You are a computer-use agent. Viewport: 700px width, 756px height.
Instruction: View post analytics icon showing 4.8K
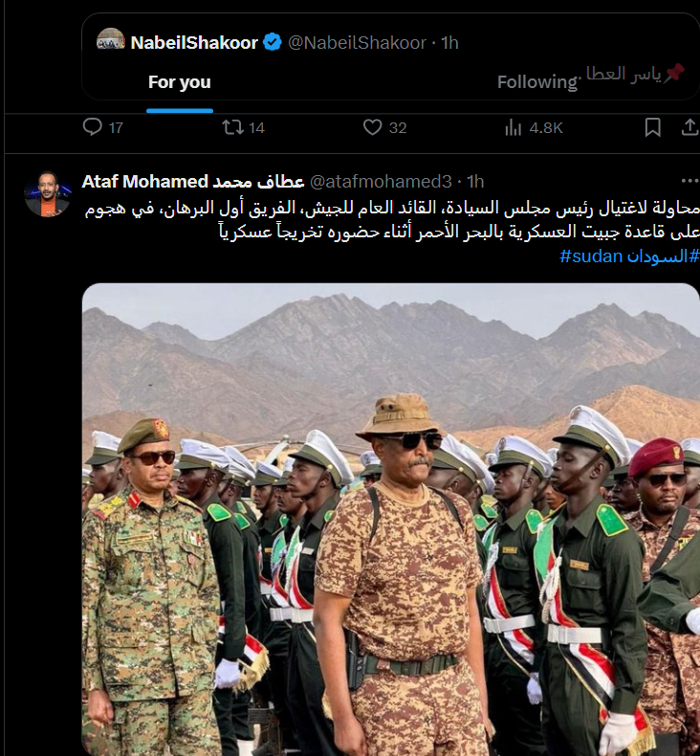point(514,128)
